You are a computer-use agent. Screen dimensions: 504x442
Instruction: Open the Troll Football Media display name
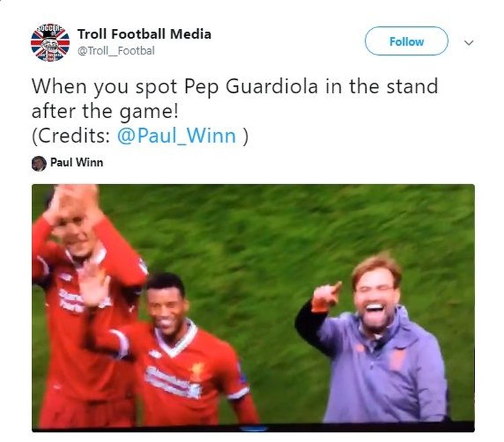[x=144, y=34]
